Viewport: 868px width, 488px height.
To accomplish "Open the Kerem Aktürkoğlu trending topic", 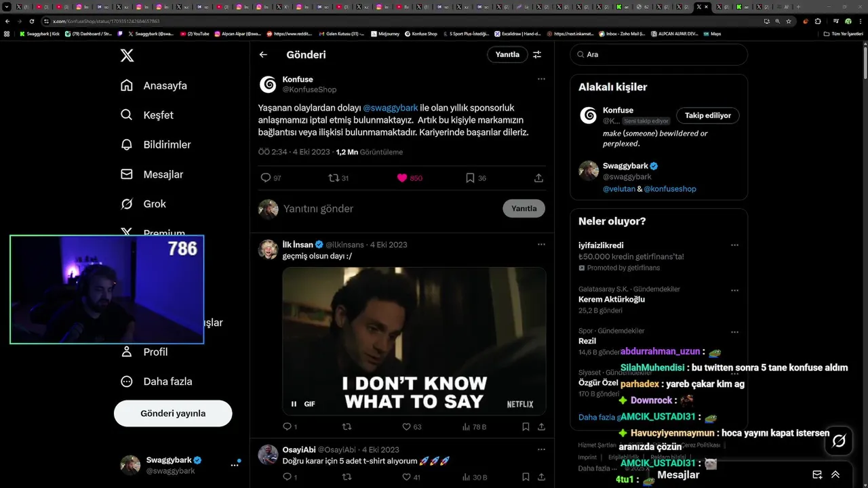I will [x=612, y=300].
